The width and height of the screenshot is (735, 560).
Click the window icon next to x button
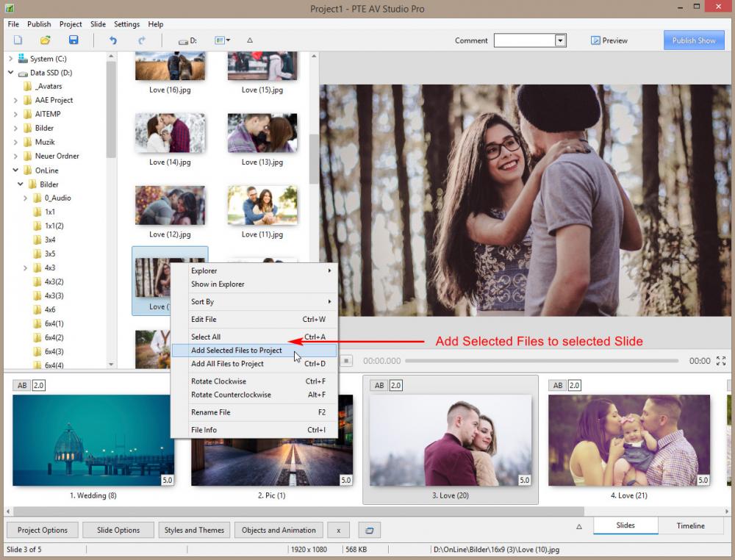coord(369,530)
